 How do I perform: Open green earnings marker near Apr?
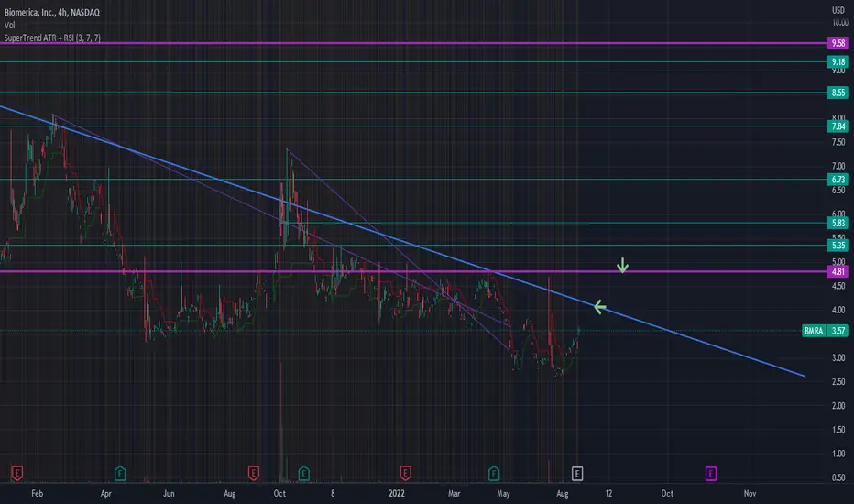tap(120, 473)
